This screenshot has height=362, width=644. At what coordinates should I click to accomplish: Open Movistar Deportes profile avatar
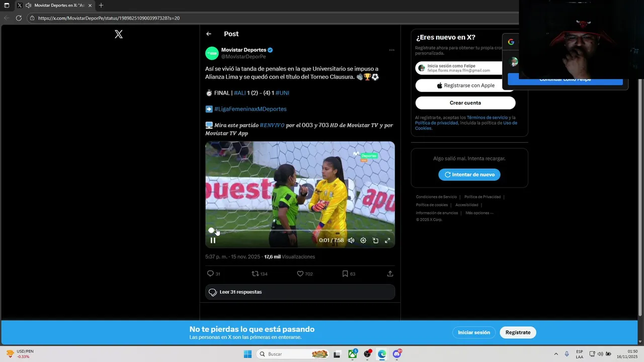[212, 53]
